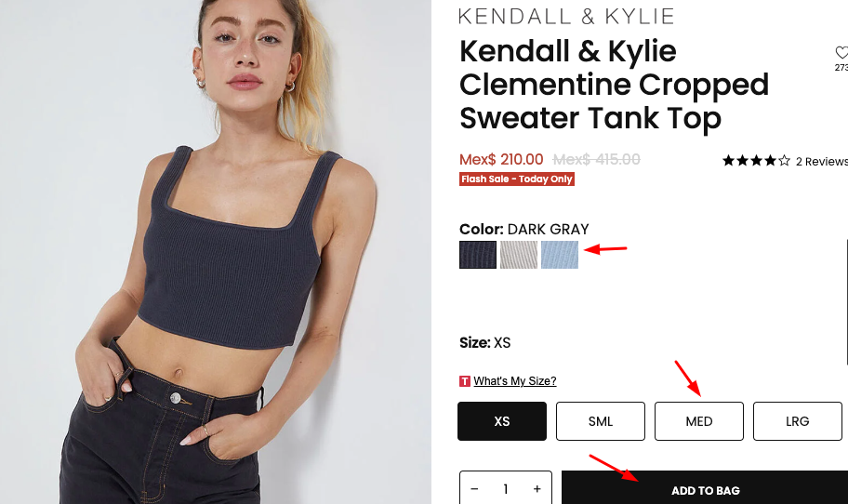The width and height of the screenshot is (848, 504).
Task: Increase quantity with the plus icon
Action: 537,489
